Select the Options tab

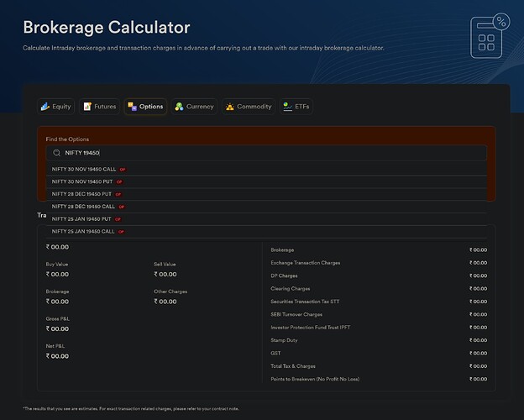point(145,107)
